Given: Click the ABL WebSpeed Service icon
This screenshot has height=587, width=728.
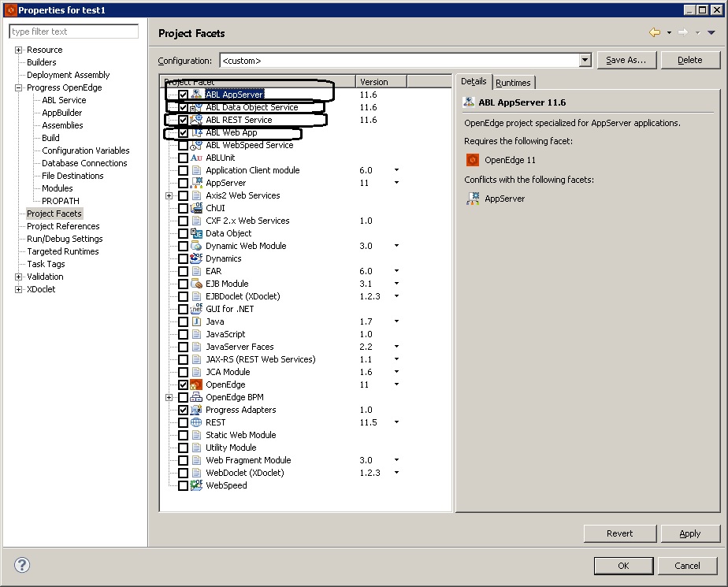Looking at the screenshot, I should coord(196,145).
